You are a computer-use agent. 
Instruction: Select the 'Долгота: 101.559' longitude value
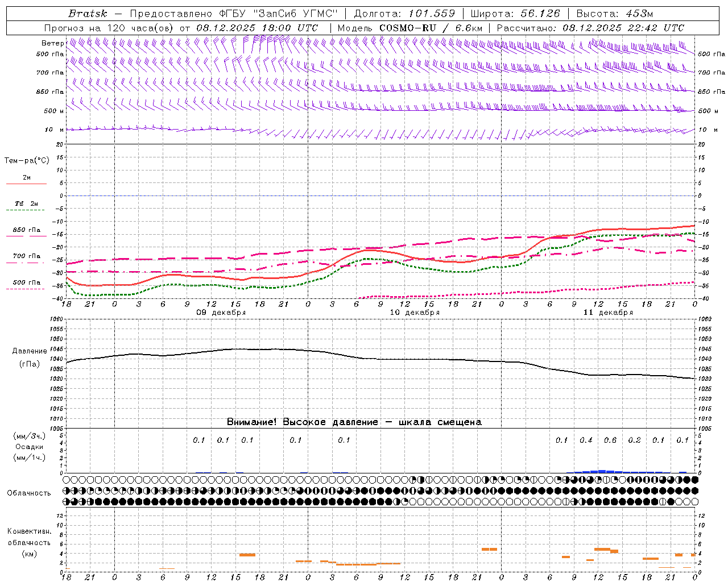[404, 14]
